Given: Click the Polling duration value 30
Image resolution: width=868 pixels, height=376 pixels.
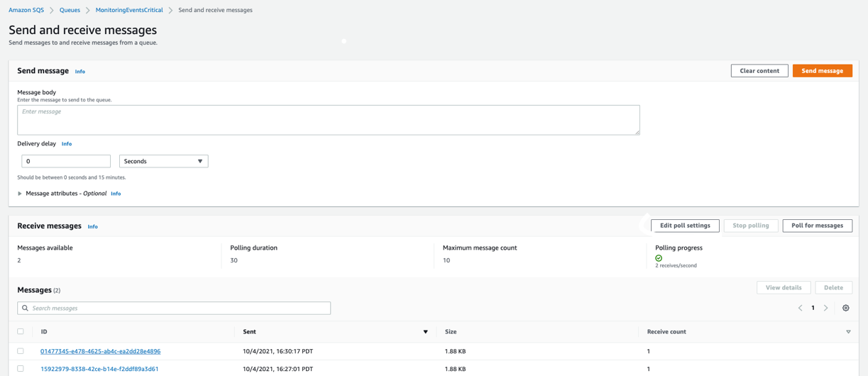Looking at the screenshot, I should tap(234, 260).
